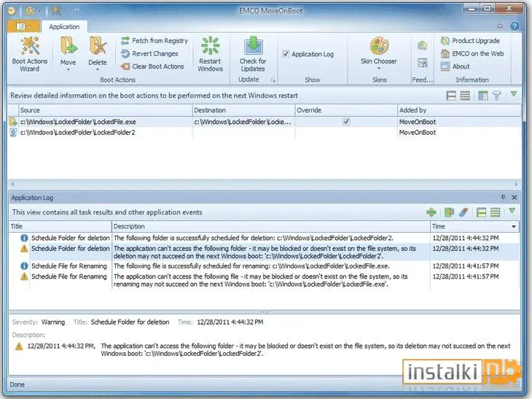Click the column chooser icon in boot actions toolbar
The height and width of the screenshot is (399, 532).
click(482, 96)
